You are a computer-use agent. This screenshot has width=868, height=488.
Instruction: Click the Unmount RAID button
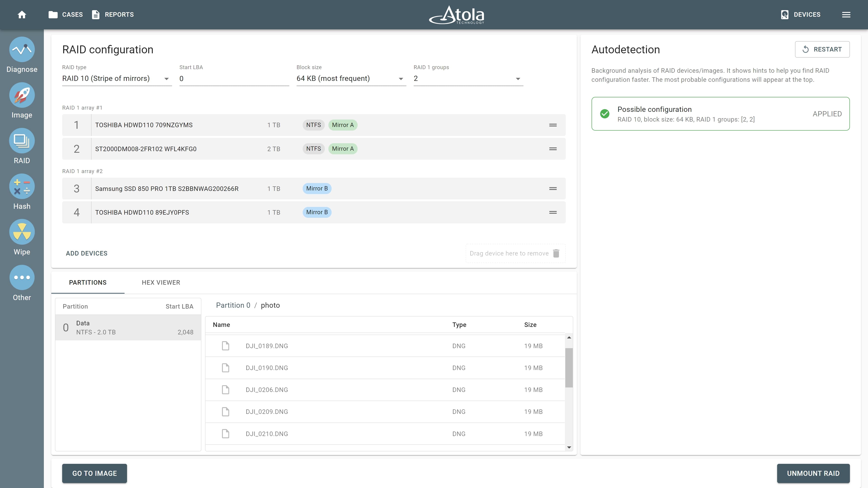813,473
